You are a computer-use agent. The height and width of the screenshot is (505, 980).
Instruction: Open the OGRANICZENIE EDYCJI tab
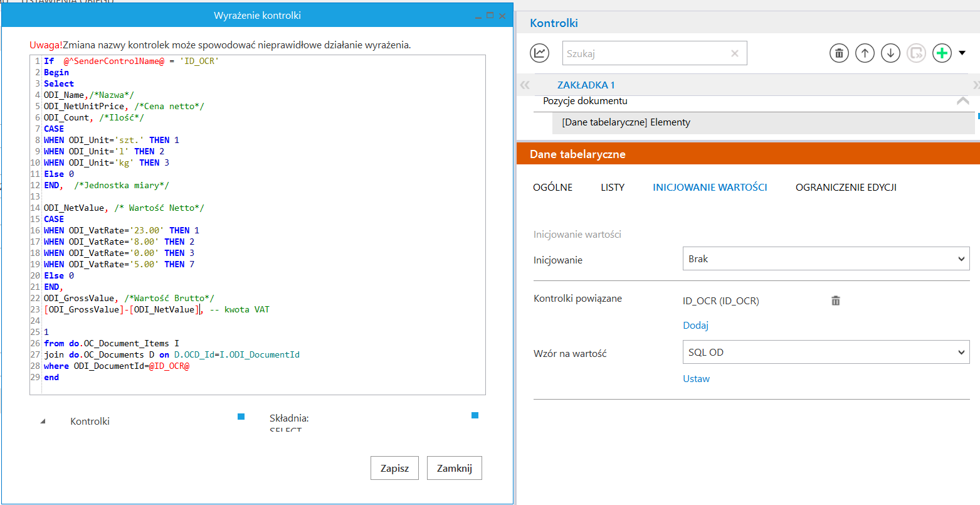point(846,187)
